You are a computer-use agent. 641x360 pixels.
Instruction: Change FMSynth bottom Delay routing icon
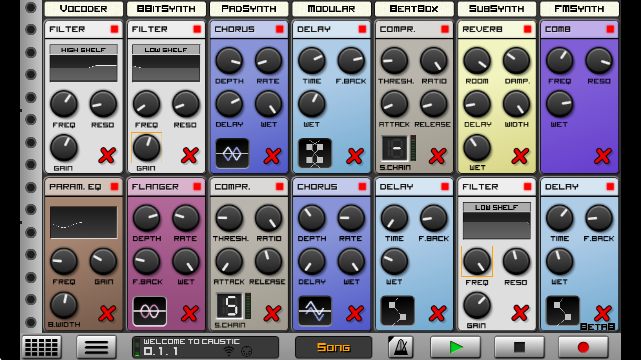pos(563,311)
